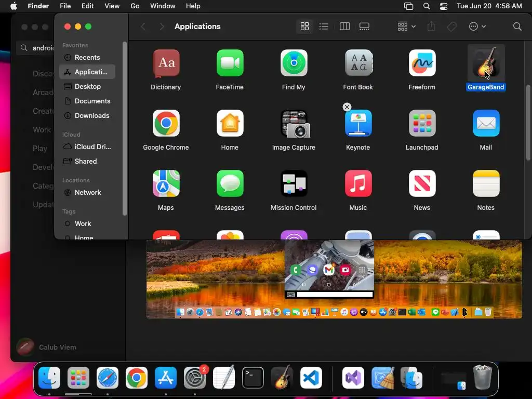This screenshot has width=532, height=399.
Task: Select the Home app icon
Action: [x=230, y=123]
